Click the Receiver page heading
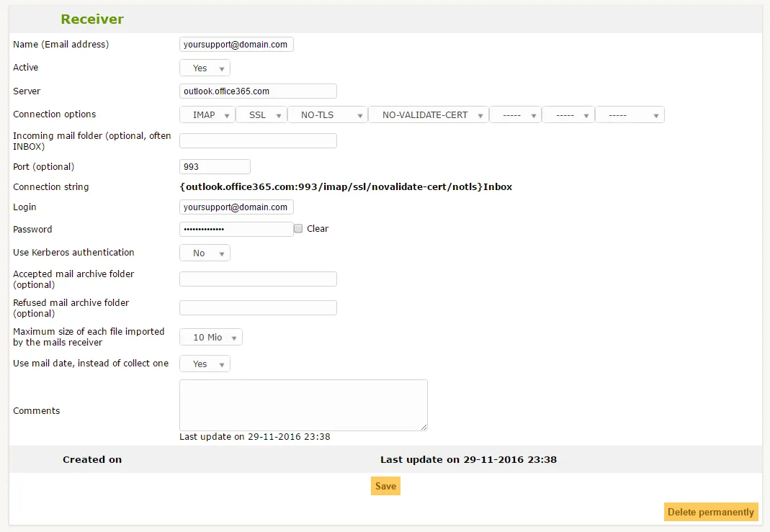This screenshot has height=532, width=770. pyautogui.click(x=91, y=19)
